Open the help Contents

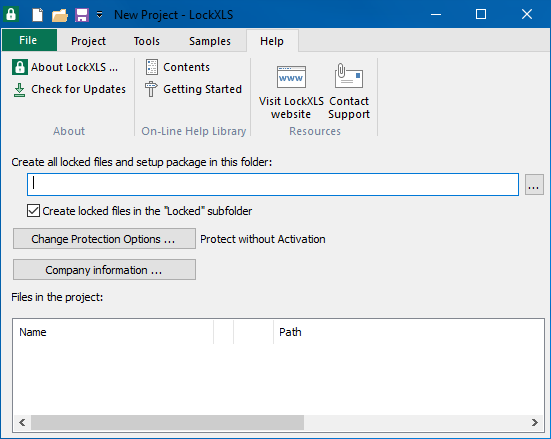[x=178, y=67]
